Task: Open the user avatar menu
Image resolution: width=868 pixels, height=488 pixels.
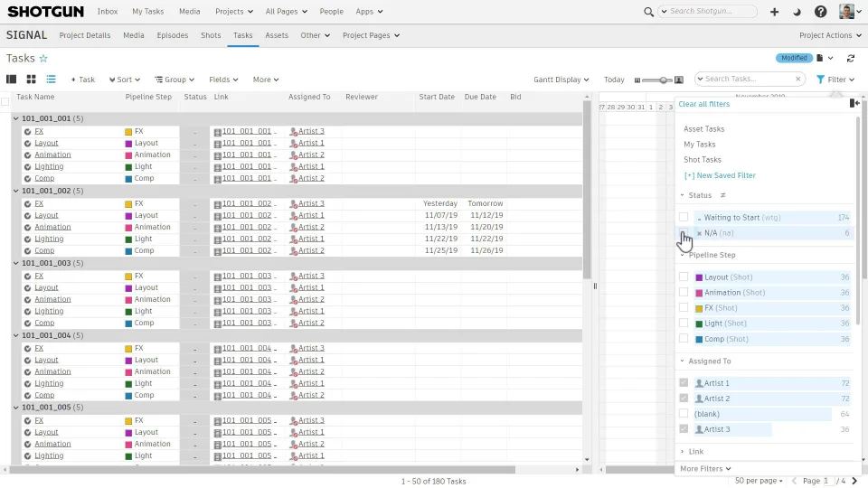Action: [x=850, y=11]
